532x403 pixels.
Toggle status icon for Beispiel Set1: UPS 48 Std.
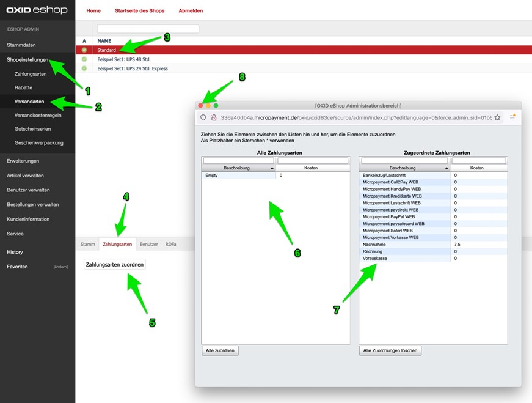[84, 59]
